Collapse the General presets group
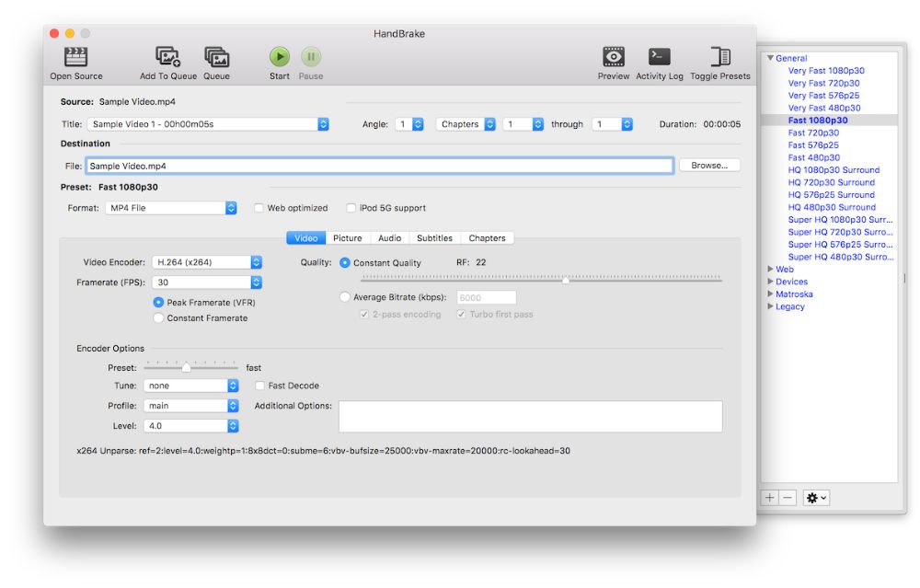 tap(770, 58)
